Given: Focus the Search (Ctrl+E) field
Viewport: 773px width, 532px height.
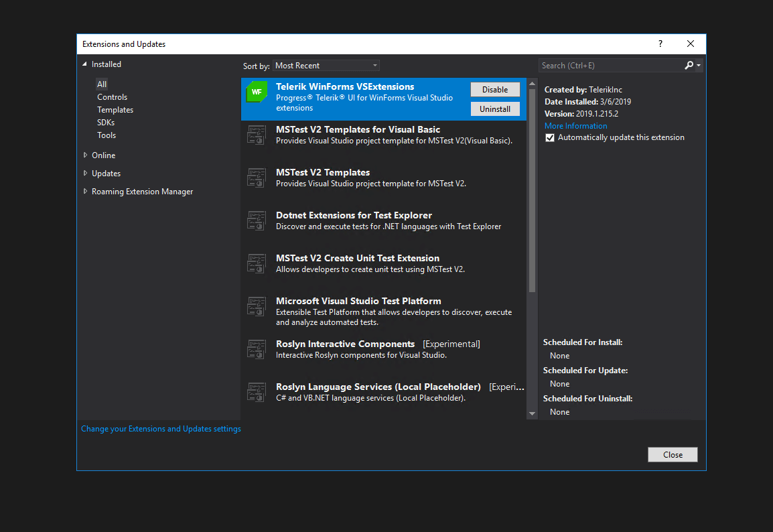Looking at the screenshot, I should 610,66.
